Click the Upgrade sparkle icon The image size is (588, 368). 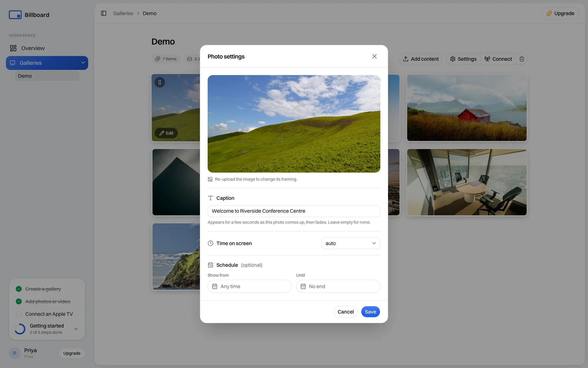[x=549, y=13]
